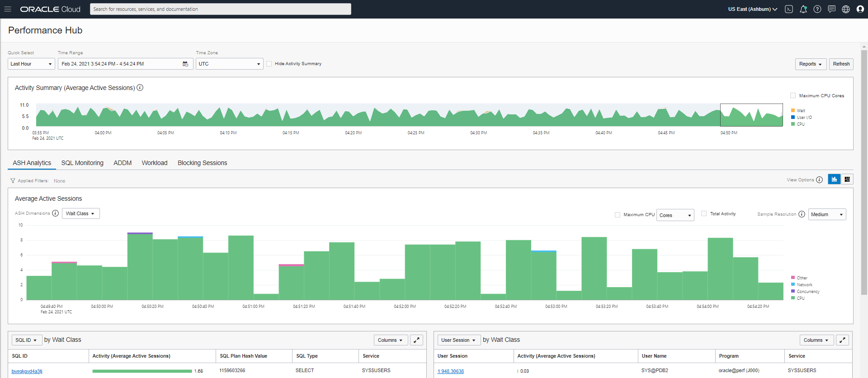Open the Quick Select Last Hour dropdown
Screen dimensions: 868x378
[x=31, y=64]
